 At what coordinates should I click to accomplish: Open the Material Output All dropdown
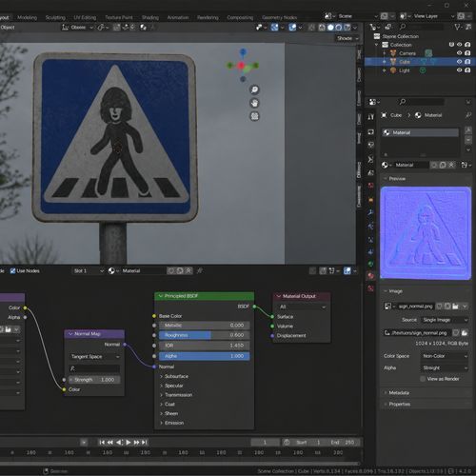point(302,307)
